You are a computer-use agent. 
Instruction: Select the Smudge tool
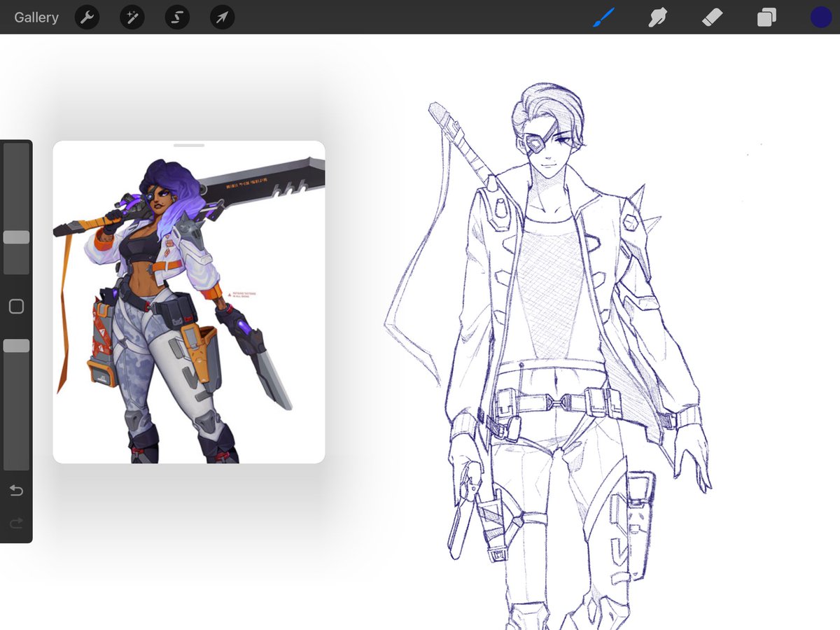tap(657, 17)
